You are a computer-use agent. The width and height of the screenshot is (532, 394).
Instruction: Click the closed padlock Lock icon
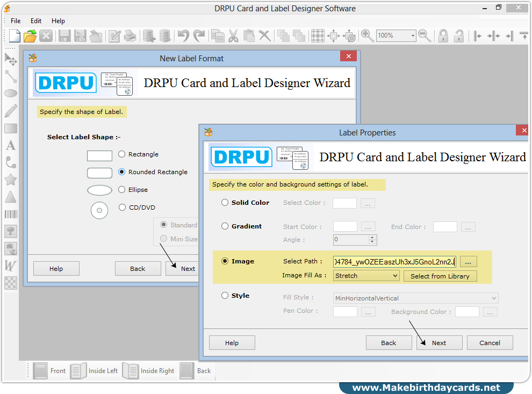pos(443,35)
